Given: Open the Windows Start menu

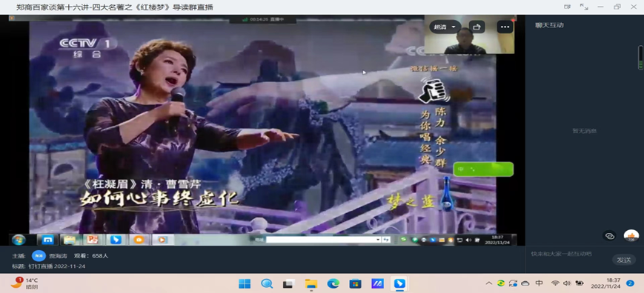Looking at the screenshot, I should 245,283.
